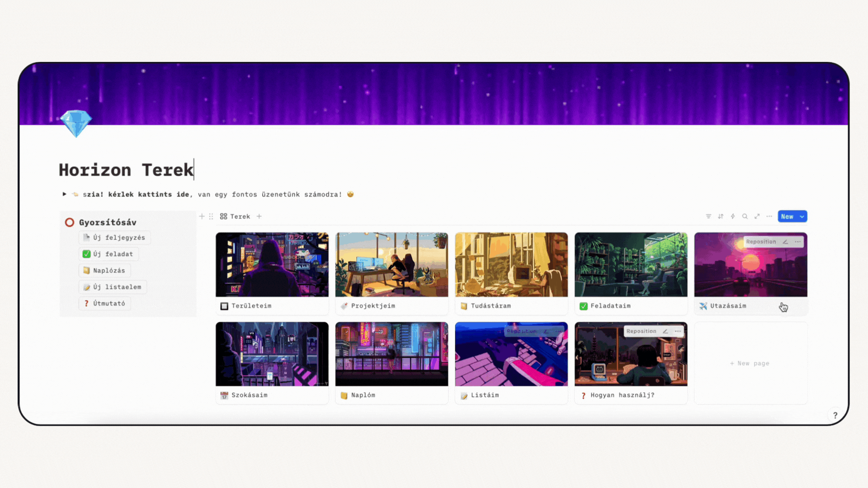Click the edit pencil on Utazásaim card
Image resolution: width=868 pixels, height=488 pixels.
[785, 242]
